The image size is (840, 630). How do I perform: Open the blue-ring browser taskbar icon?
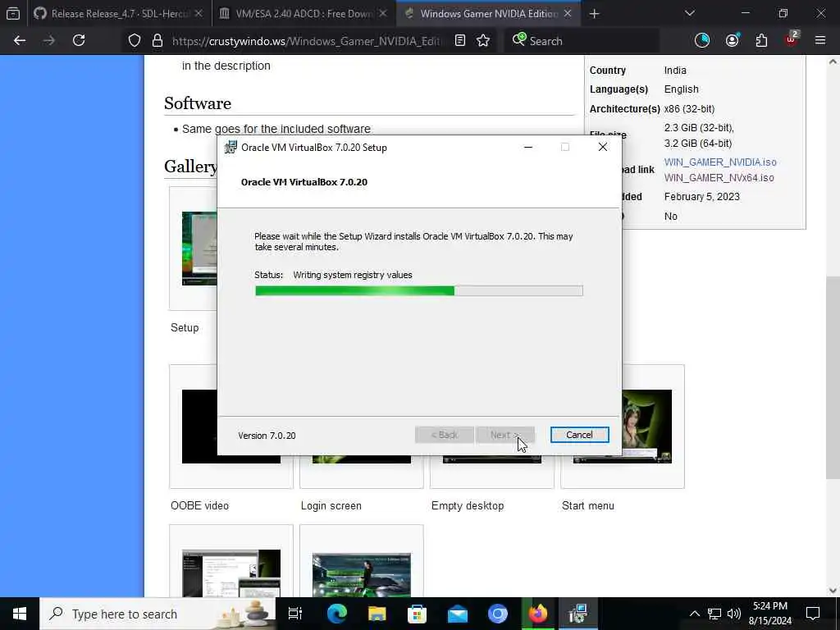tap(498, 614)
